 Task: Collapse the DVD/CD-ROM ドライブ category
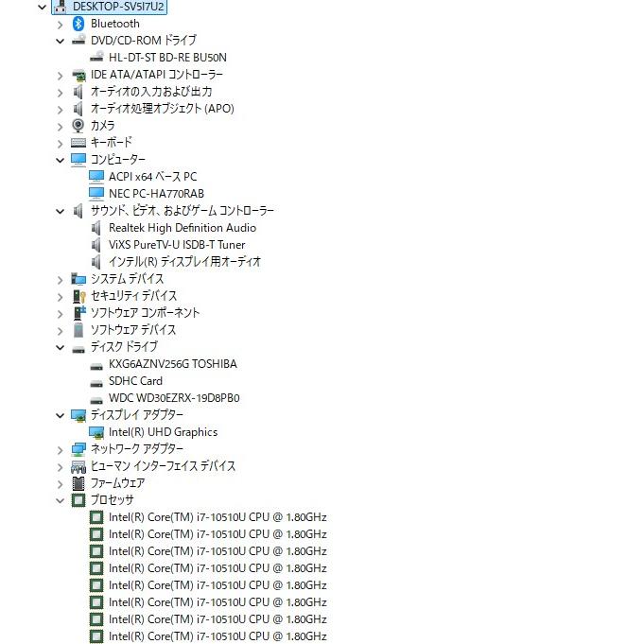[60, 41]
